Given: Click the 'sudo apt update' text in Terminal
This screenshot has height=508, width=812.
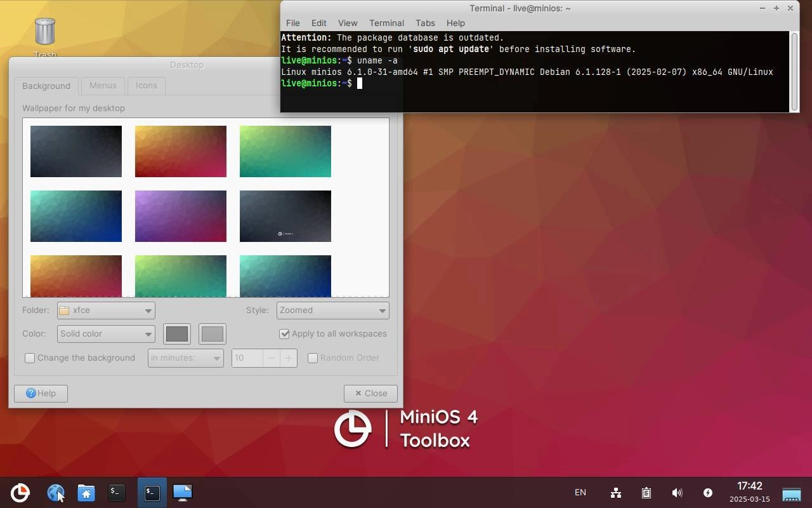Looking at the screenshot, I should pyautogui.click(x=451, y=49).
